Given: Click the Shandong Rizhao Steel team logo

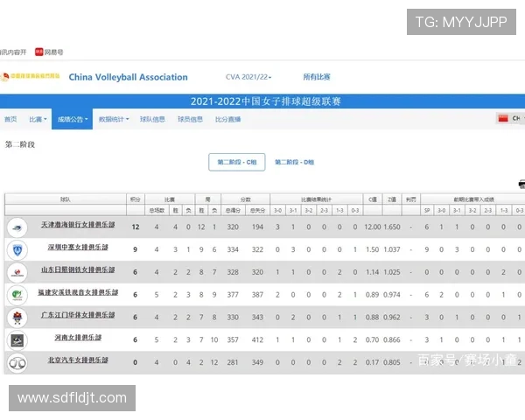Looking at the screenshot, I should click(16, 272).
